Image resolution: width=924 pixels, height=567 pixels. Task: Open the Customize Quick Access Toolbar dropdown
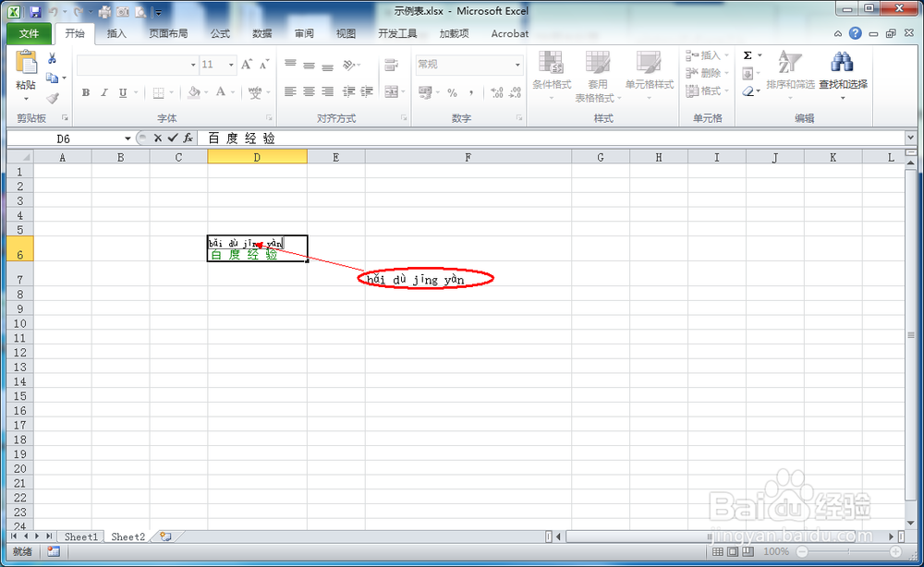[x=158, y=11]
